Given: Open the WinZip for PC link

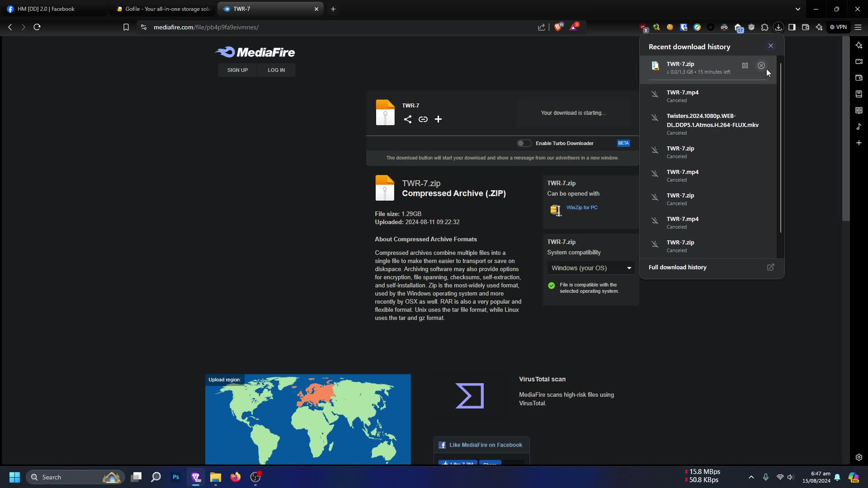Looking at the screenshot, I should click(582, 207).
